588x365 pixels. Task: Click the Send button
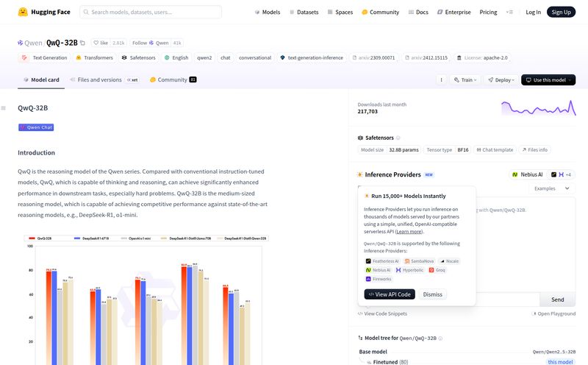point(558,300)
